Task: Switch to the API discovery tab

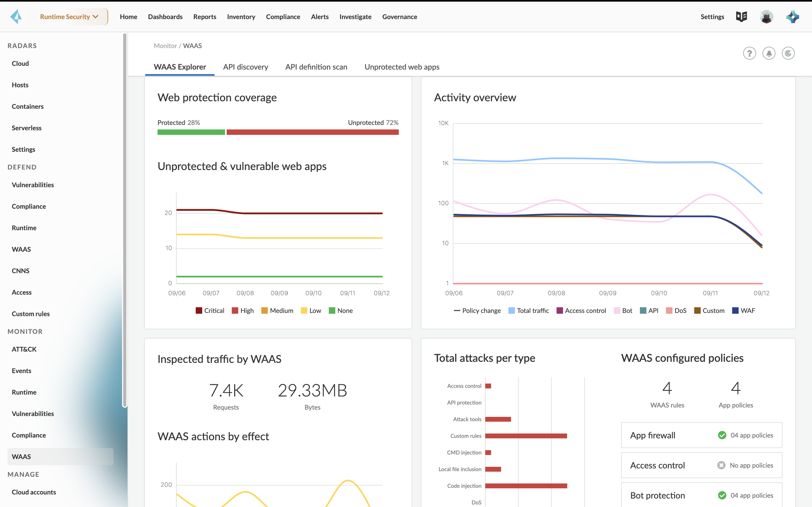Action: (x=246, y=67)
